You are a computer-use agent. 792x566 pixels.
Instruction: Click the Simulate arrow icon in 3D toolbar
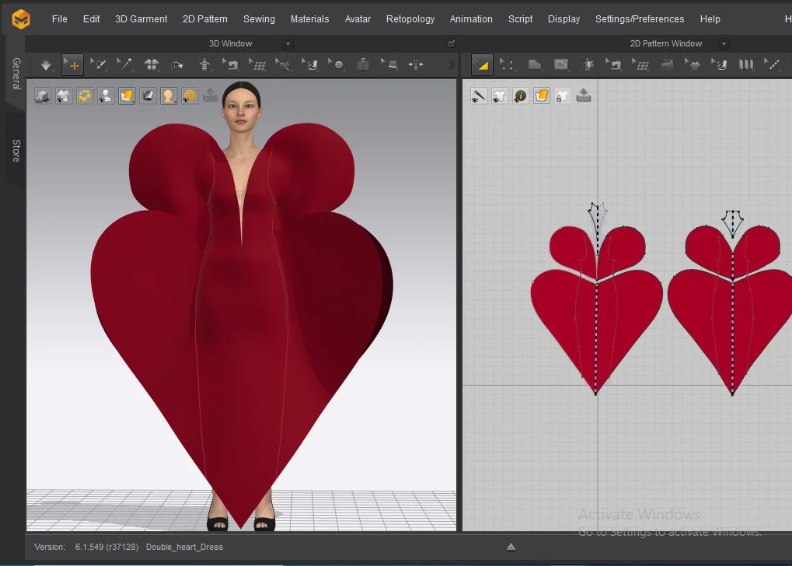[45, 65]
